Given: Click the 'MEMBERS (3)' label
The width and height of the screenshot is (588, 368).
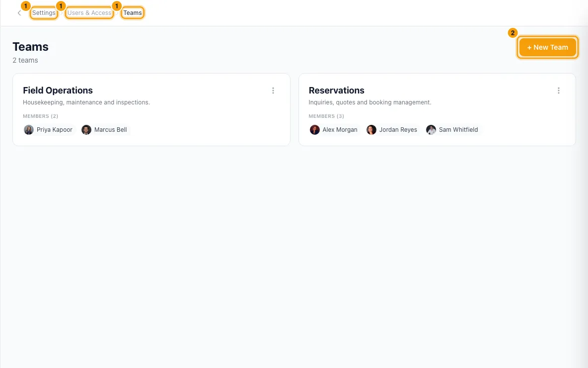Looking at the screenshot, I should pyautogui.click(x=326, y=116).
